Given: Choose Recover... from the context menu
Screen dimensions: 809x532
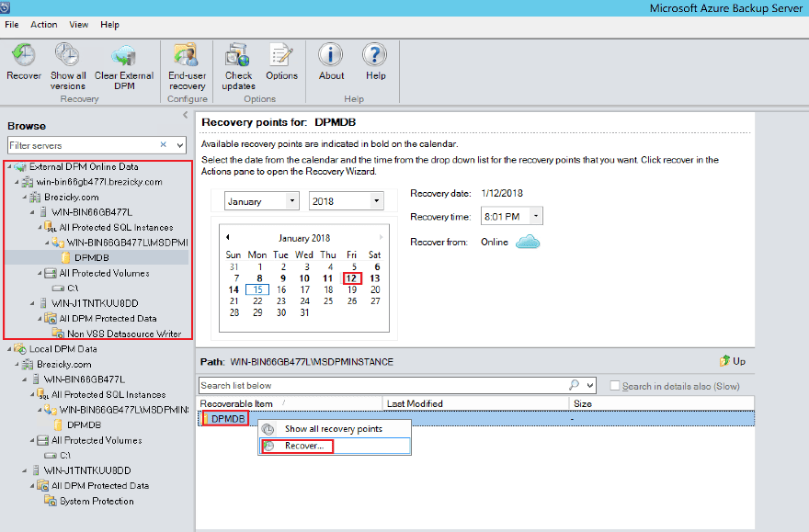Looking at the screenshot, I should pos(335,446).
